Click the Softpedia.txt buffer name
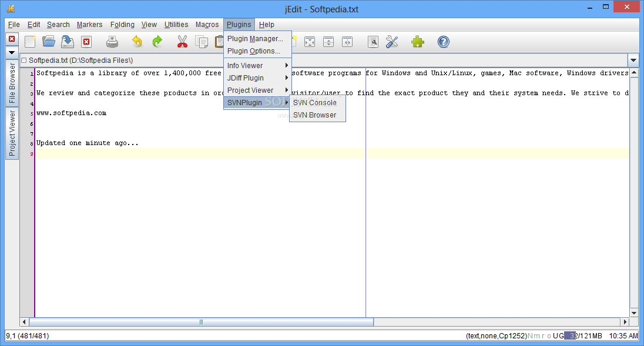The height and width of the screenshot is (346, 644). pyautogui.click(x=81, y=61)
